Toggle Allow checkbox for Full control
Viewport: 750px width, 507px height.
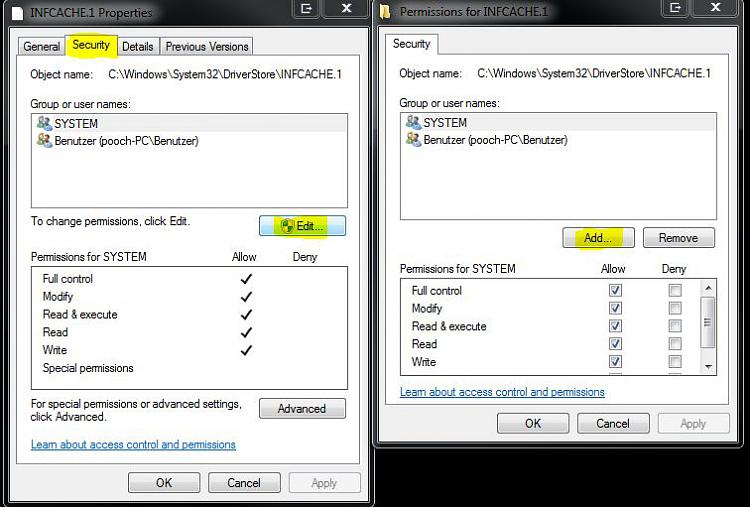point(615,290)
